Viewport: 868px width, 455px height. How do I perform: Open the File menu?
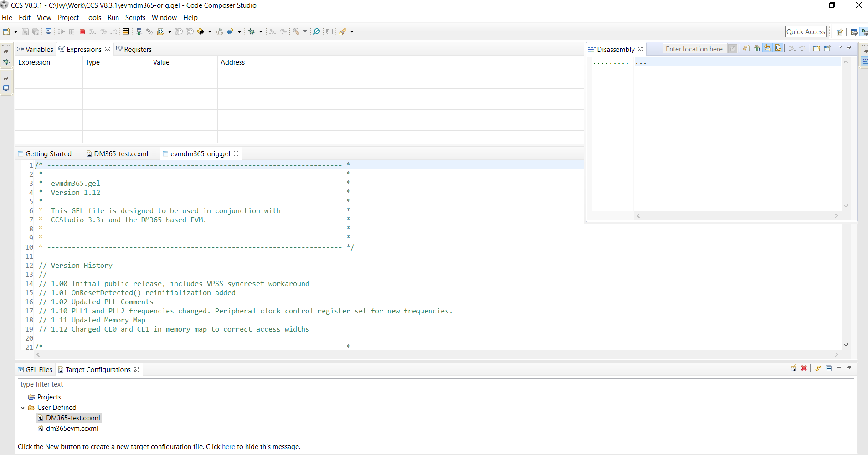[7, 18]
